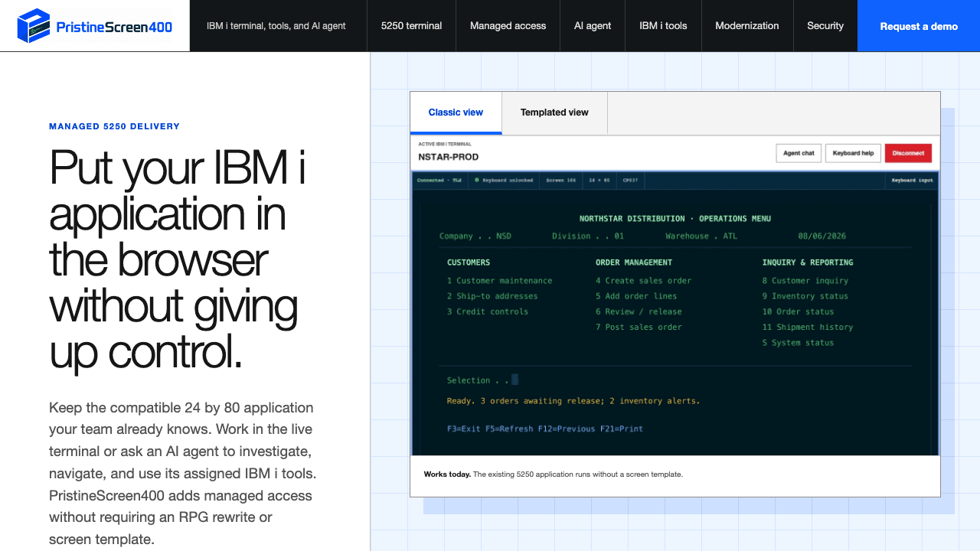Click the Request a demo button

coord(919,26)
